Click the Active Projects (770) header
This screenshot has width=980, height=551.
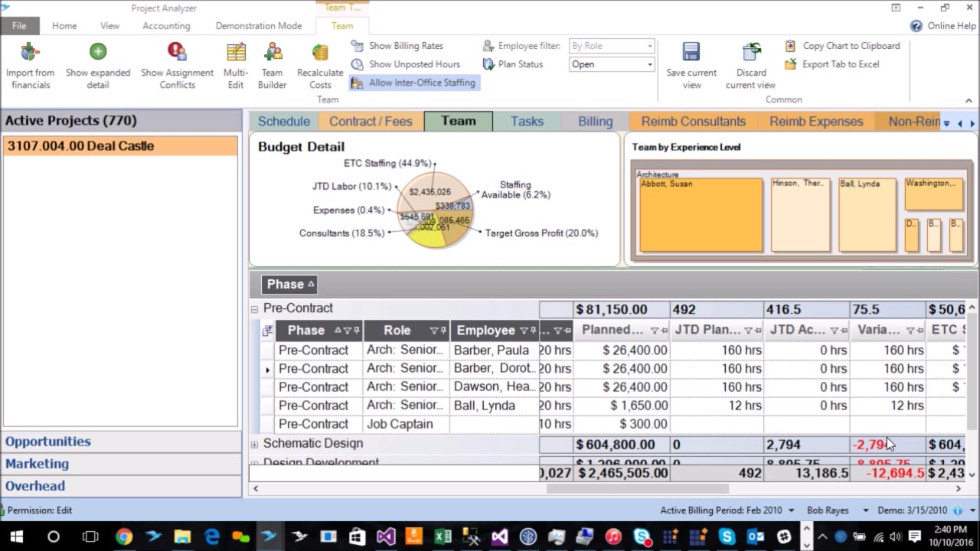[x=121, y=121]
